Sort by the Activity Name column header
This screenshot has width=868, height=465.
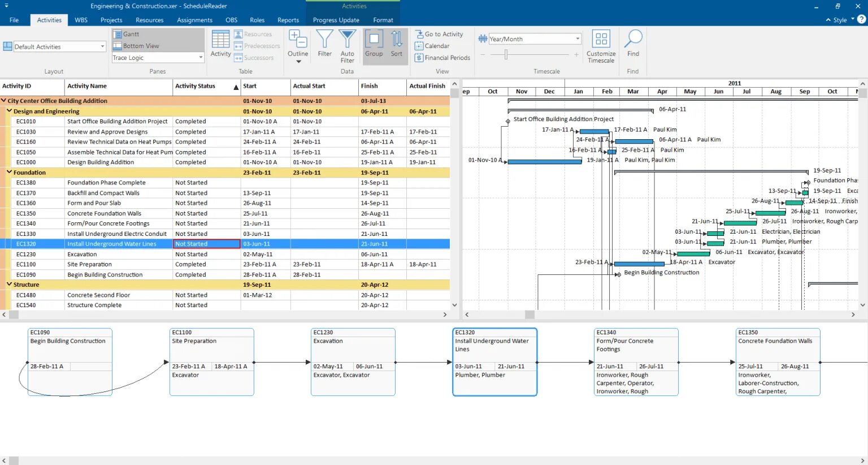119,87
